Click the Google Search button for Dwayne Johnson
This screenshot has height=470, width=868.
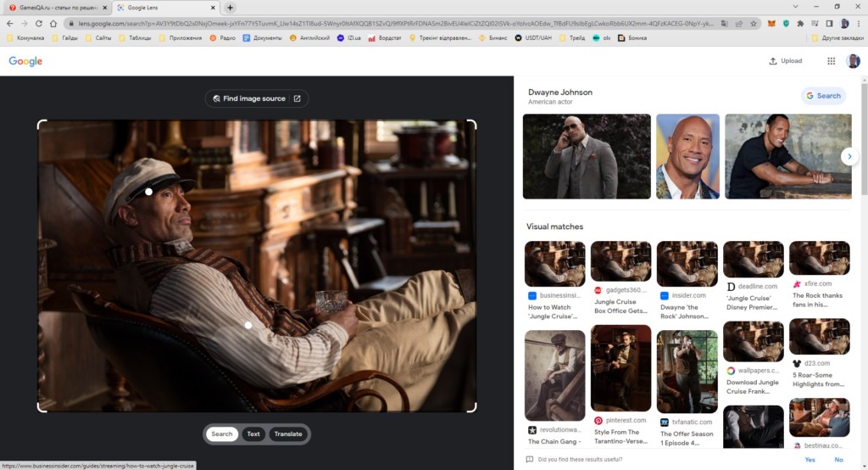click(x=824, y=96)
